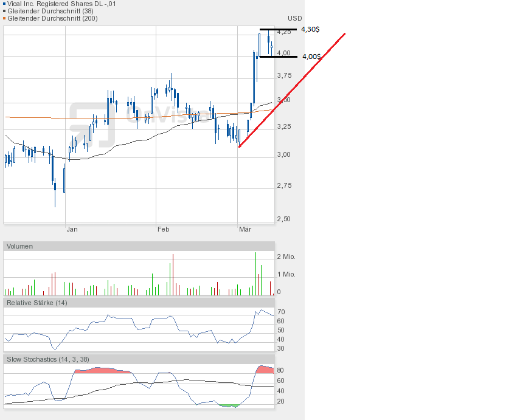
Task: Click the 30 level label on Relative Stärke
Action: [x=281, y=348]
